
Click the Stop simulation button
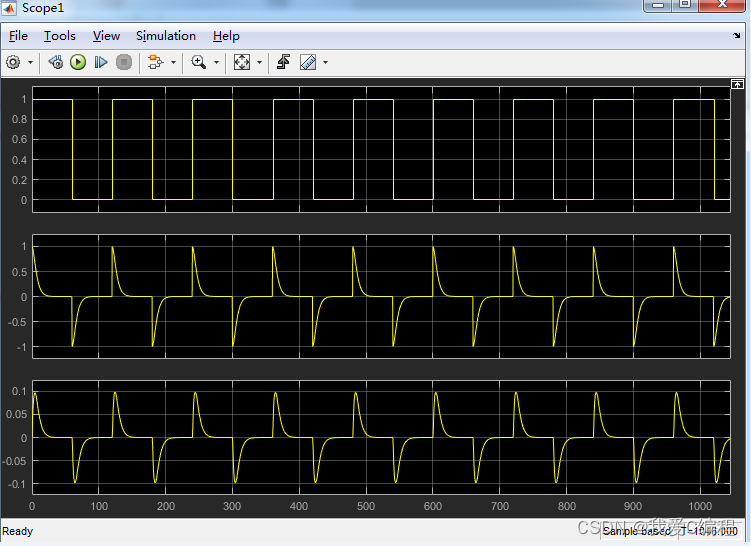[124, 62]
